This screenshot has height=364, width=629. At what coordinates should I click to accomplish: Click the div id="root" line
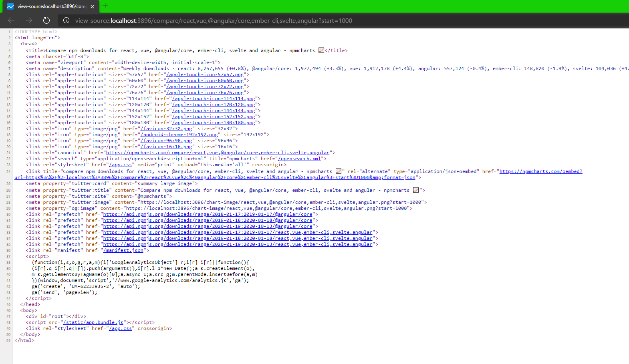pyautogui.click(x=56, y=316)
